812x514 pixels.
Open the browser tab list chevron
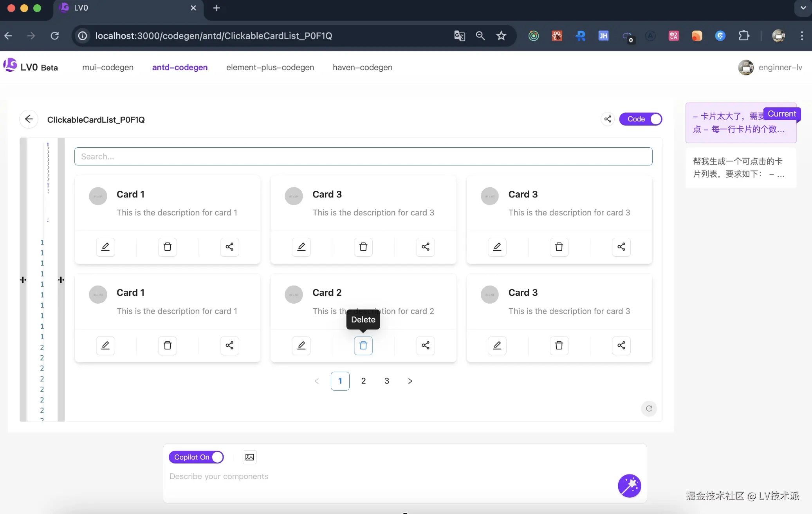tap(803, 8)
